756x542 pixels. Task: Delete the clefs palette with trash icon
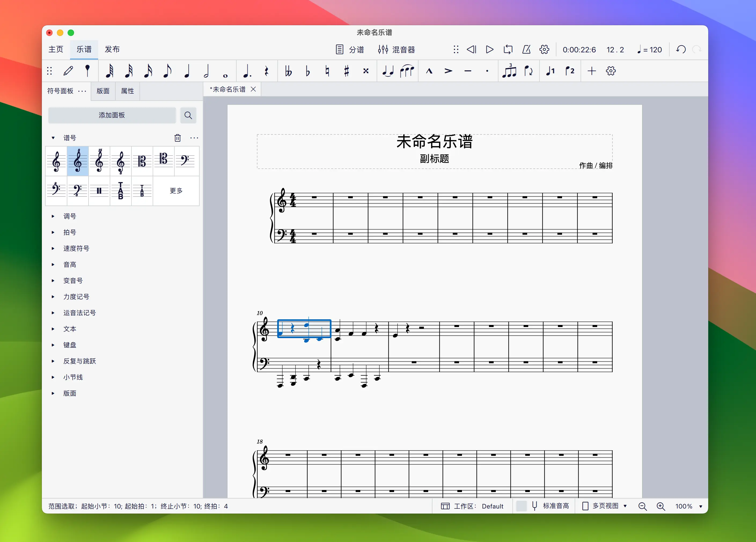178,138
